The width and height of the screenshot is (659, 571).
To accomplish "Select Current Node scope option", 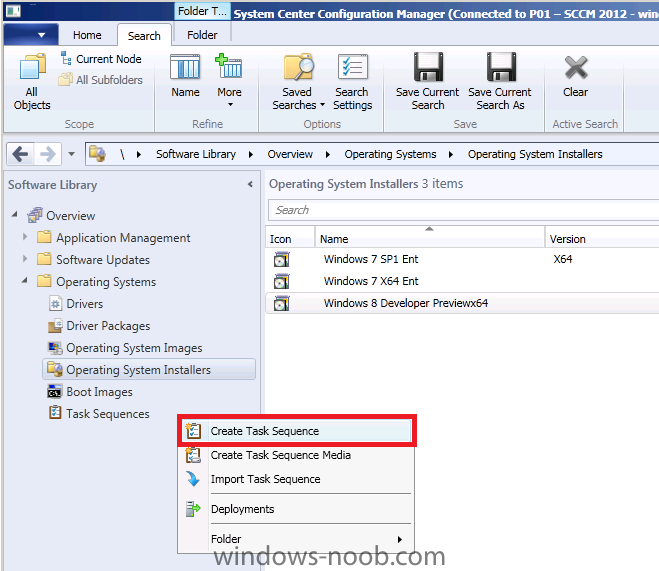I will click(x=101, y=59).
